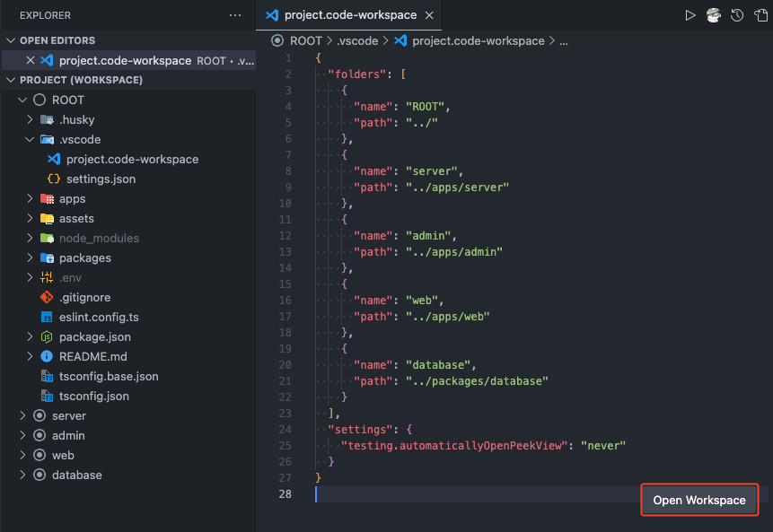The image size is (773, 532).
Task: Open the timeline history icon
Action: point(737,15)
